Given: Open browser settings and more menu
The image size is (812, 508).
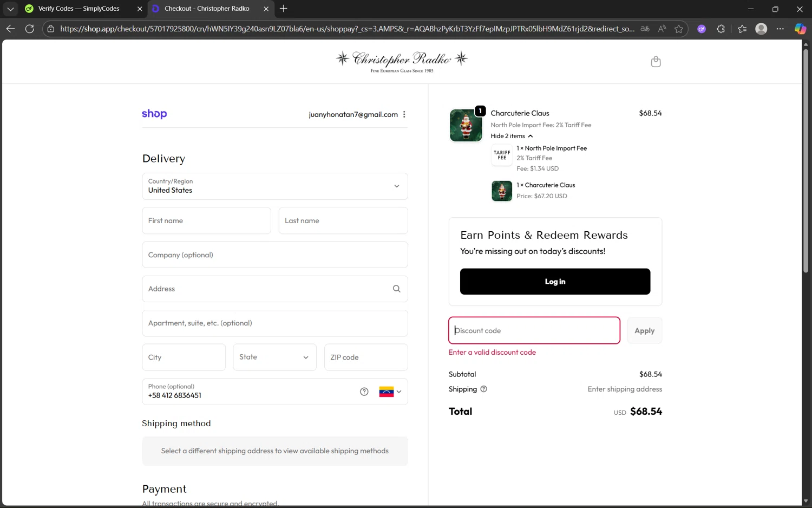Looking at the screenshot, I should pos(780,29).
